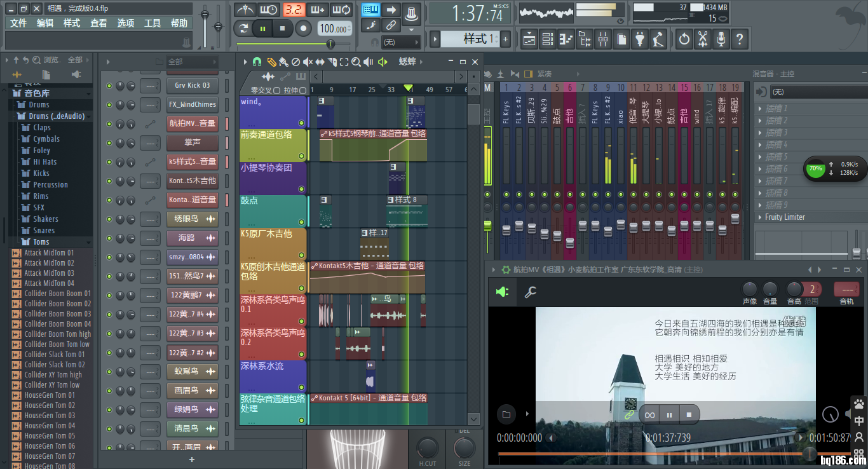
Task: Click the transport Stop button
Action: pyautogui.click(x=283, y=29)
